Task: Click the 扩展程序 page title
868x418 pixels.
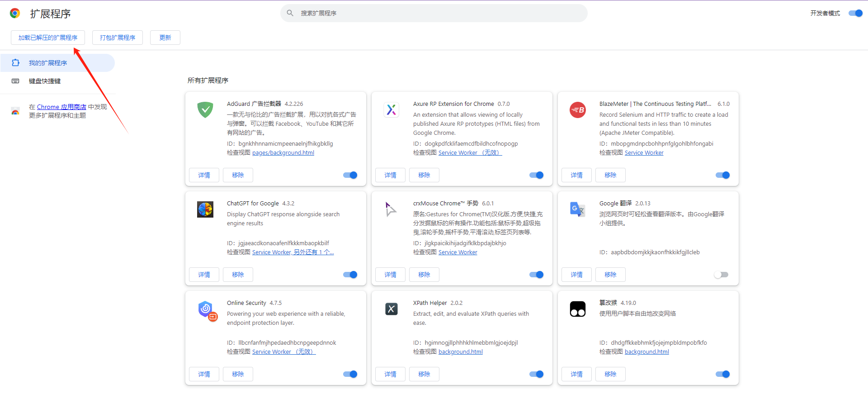Action: pyautogui.click(x=50, y=14)
